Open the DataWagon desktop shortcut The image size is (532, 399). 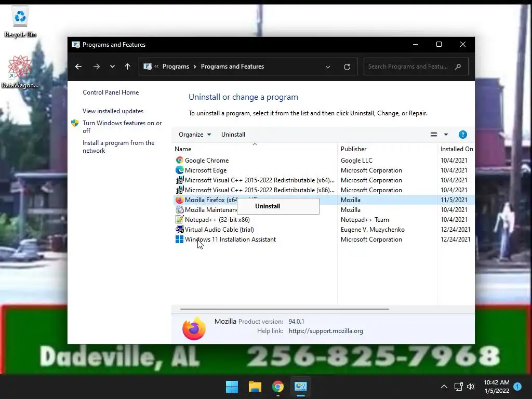coord(20,71)
